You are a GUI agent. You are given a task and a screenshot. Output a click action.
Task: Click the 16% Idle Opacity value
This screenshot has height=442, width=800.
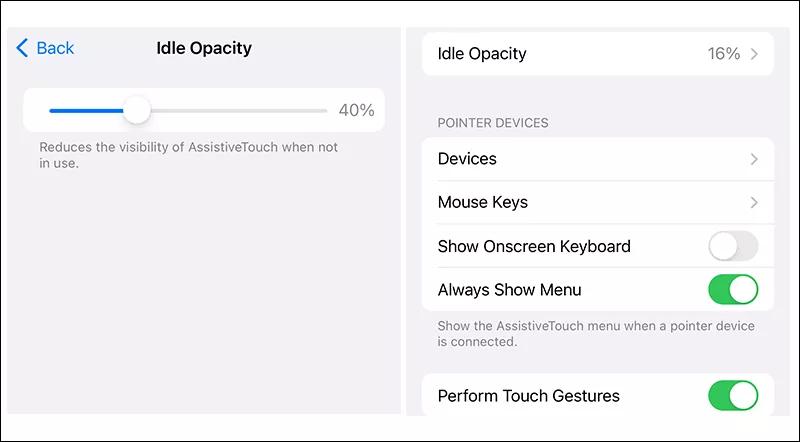pyautogui.click(x=723, y=54)
